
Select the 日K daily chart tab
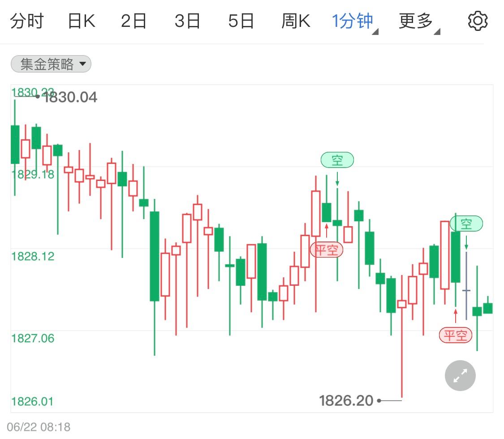tap(81, 20)
